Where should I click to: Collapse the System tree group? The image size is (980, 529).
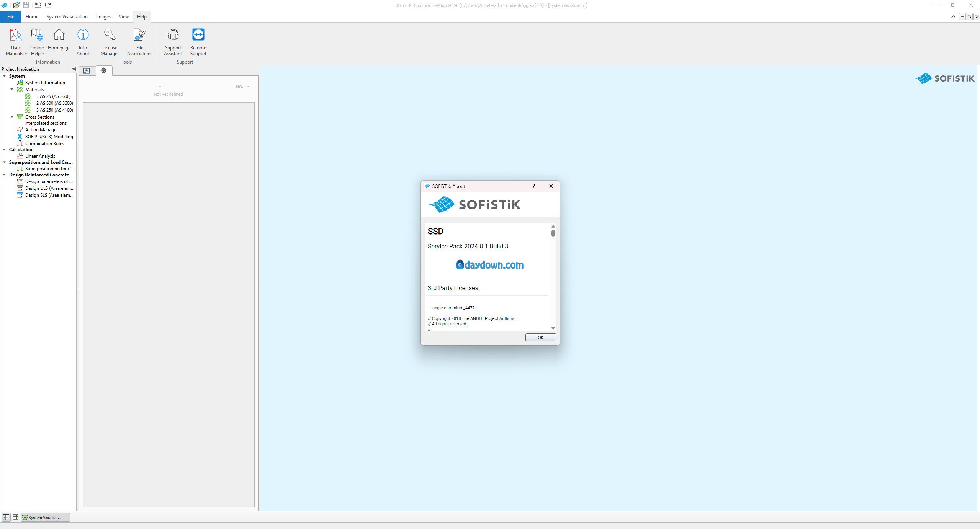coord(5,76)
